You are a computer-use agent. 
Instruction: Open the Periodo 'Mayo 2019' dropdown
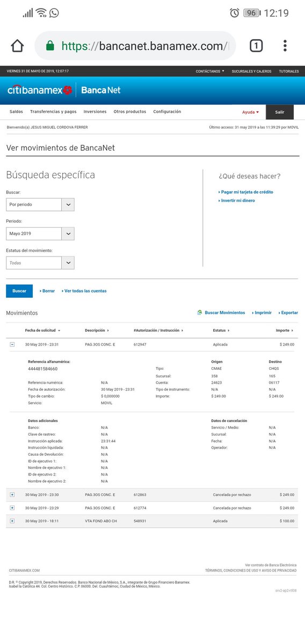[40, 233]
